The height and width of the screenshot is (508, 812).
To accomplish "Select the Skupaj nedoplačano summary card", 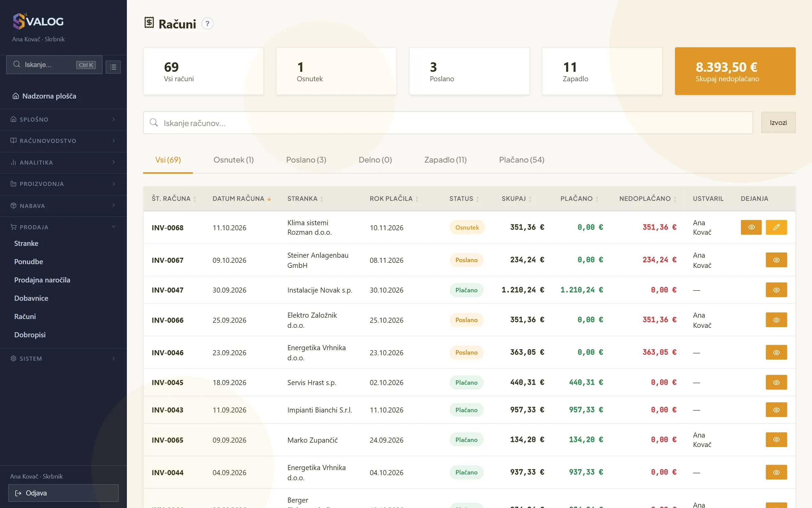I will pos(735,71).
